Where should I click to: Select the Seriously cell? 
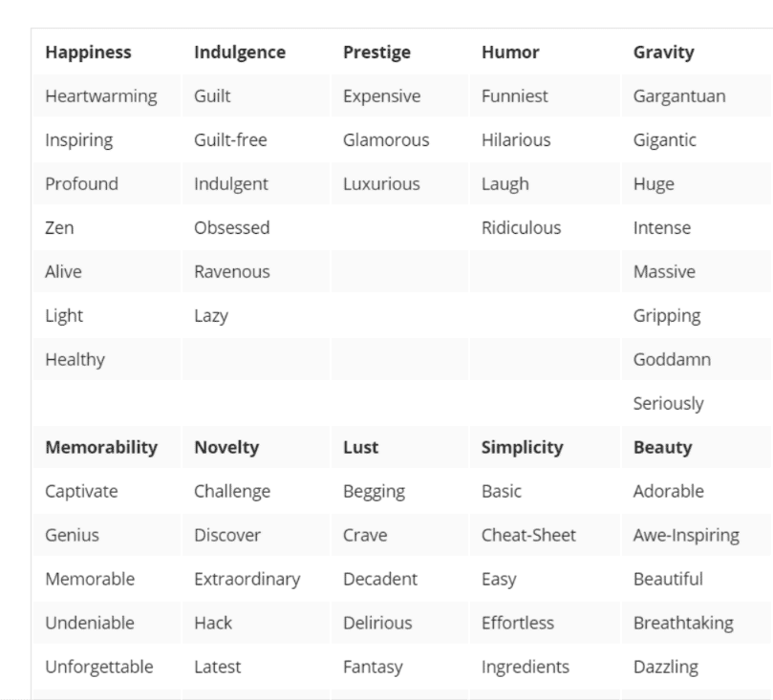tap(669, 403)
